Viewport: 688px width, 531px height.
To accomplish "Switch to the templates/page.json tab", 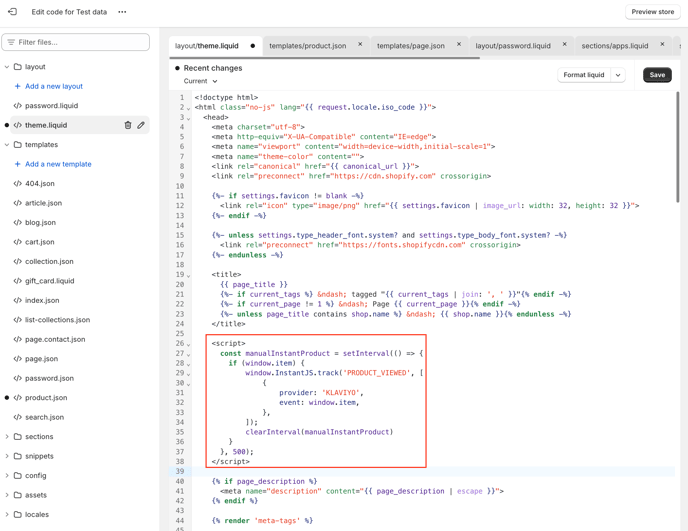I will click(411, 46).
